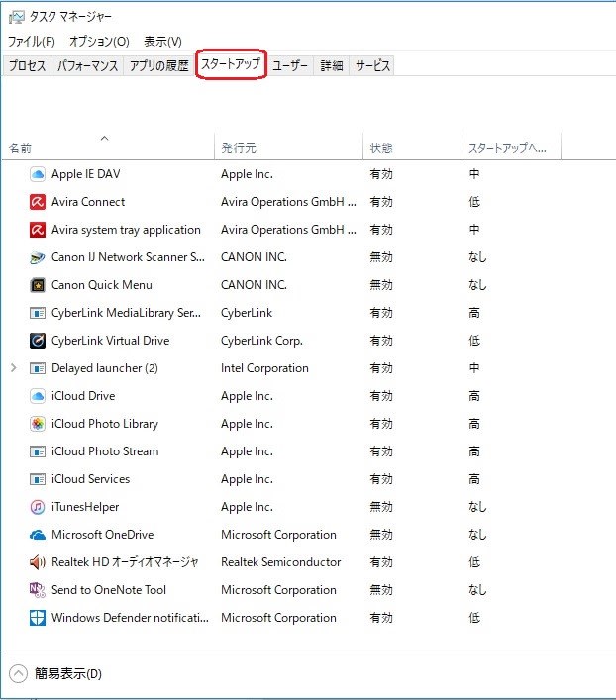616x700 pixels.
Task: Click 高 impact value of iCloud Drive
Action: [x=474, y=396]
